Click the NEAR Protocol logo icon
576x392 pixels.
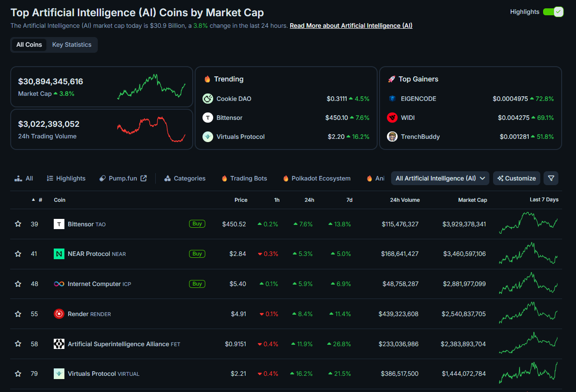pyautogui.click(x=59, y=254)
